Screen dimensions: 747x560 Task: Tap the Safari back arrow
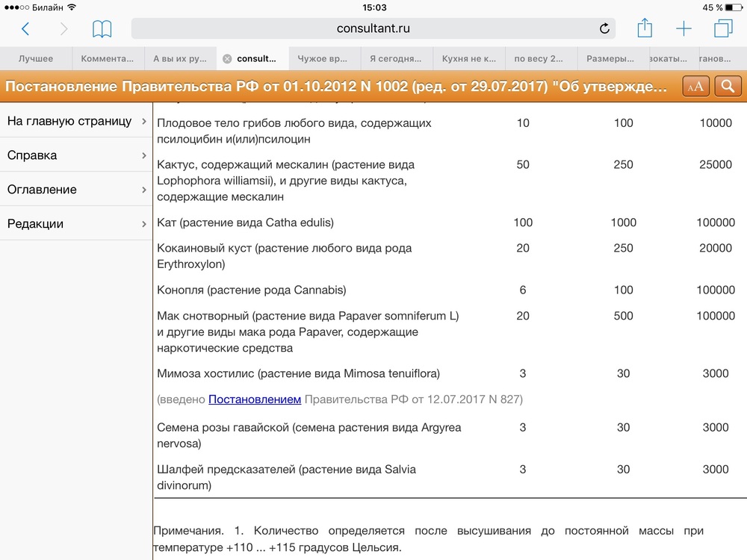click(25, 29)
